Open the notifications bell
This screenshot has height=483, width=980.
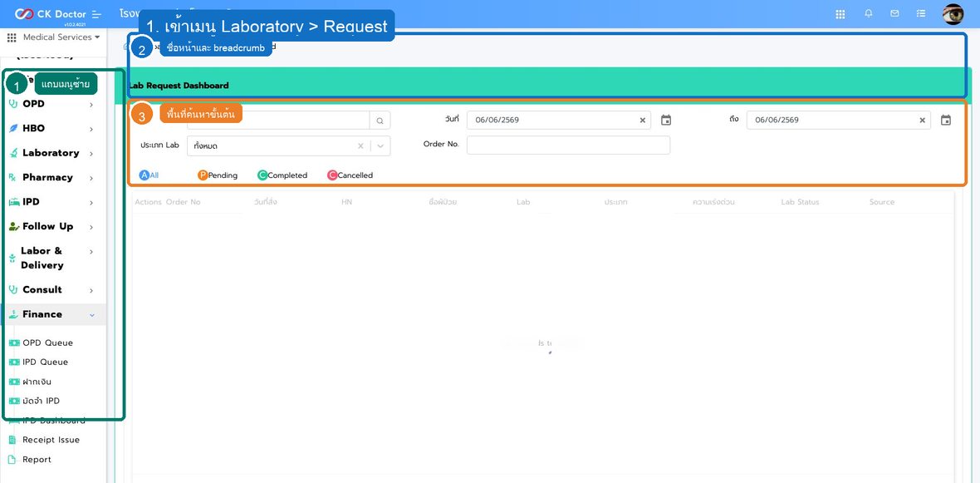click(x=869, y=13)
